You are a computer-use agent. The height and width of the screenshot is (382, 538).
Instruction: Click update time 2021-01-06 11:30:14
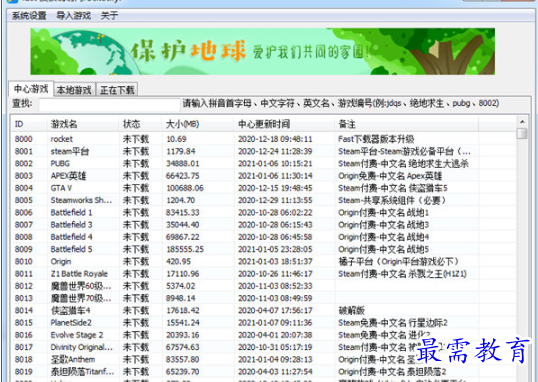[x=275, y=176]
